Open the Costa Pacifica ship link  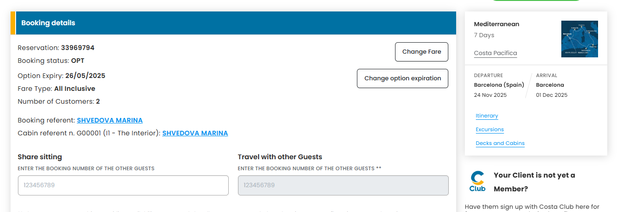tap(496, 53)
